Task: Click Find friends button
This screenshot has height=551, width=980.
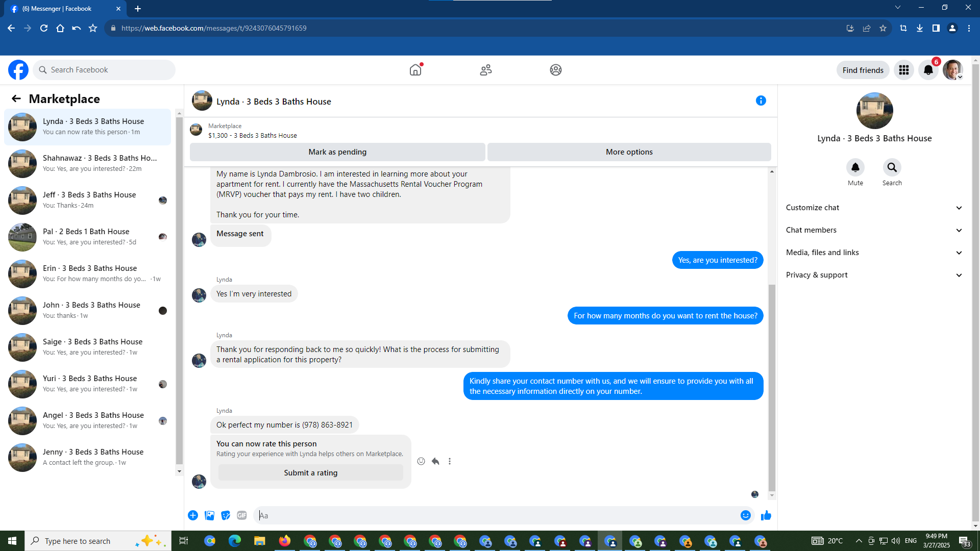Action: pos(863,70)
